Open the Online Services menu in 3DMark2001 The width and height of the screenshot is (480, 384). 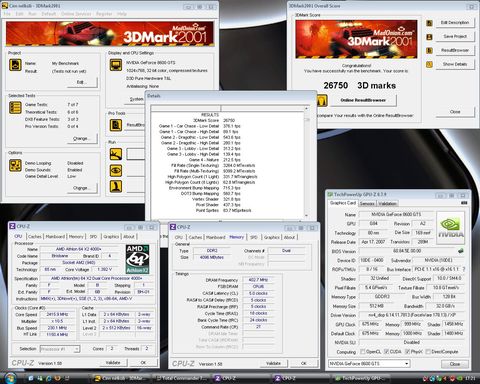(x=76, y=14)
